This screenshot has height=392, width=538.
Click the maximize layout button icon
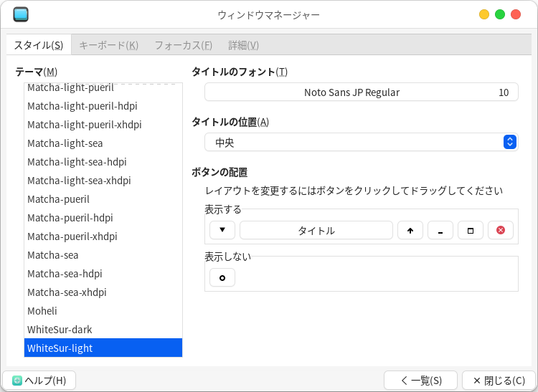click(471, 230)
